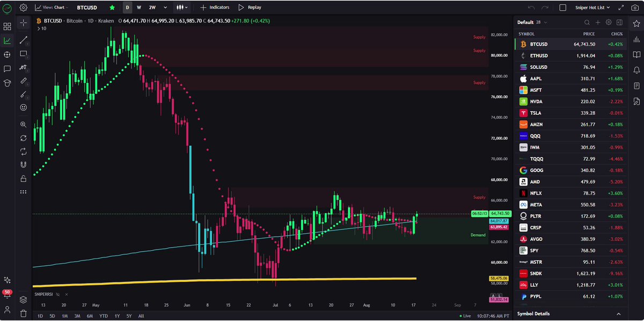This screenshot has width=644, height=321.
Task: Toggle BTCUSD favorite green star
Action: coord(112,8)
